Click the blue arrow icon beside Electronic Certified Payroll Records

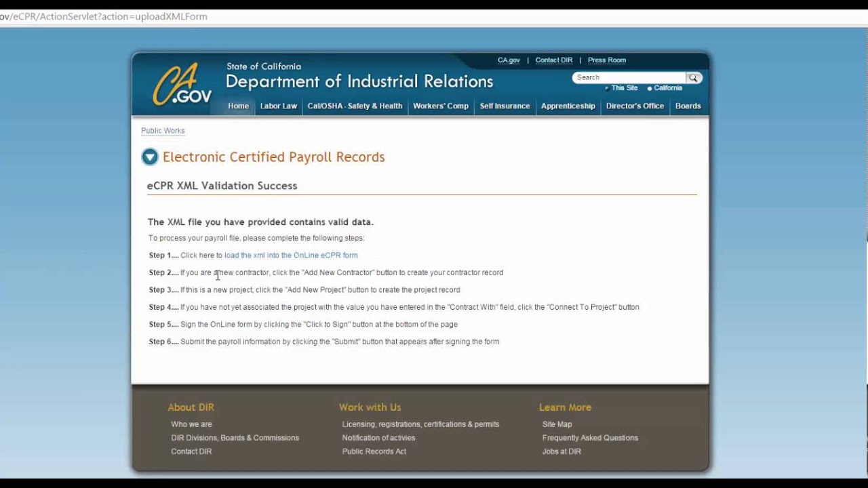(x=149, y=157)
